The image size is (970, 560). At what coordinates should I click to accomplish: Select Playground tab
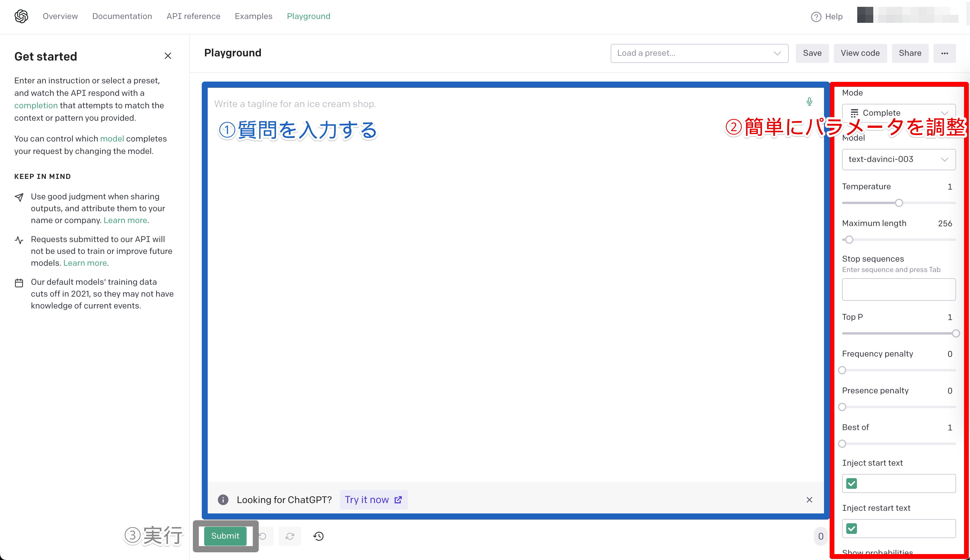(x=308, y=16)
